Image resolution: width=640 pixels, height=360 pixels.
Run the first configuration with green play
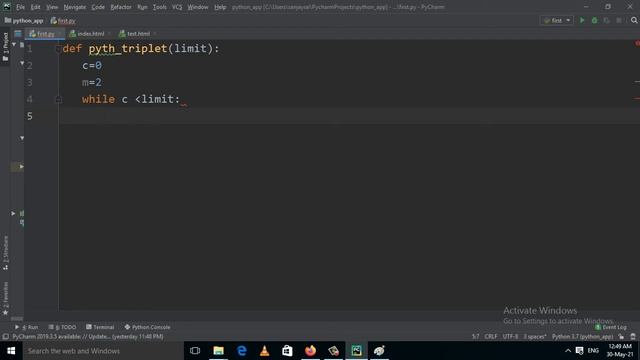pyautogui.click(x=582, y=20)
